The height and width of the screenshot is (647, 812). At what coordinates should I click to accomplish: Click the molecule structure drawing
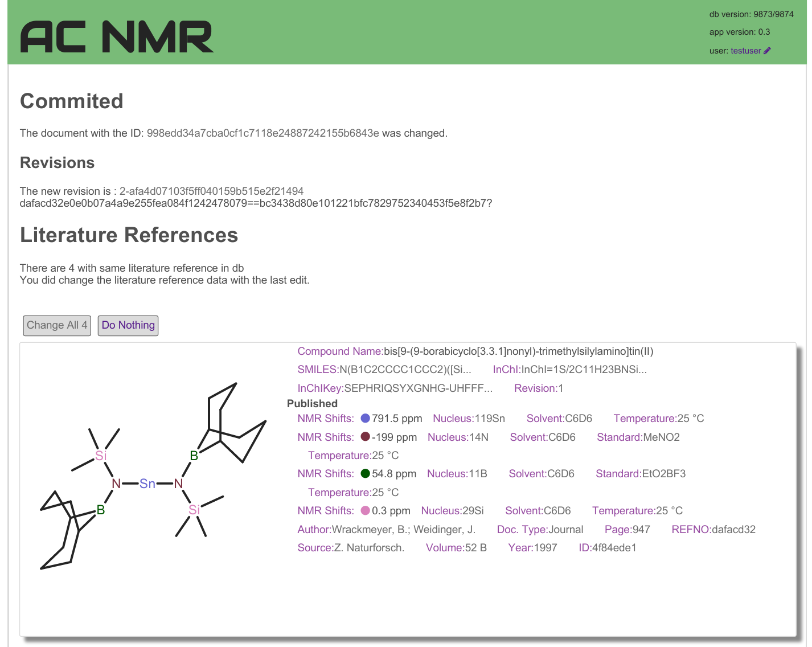pos(153,476)
